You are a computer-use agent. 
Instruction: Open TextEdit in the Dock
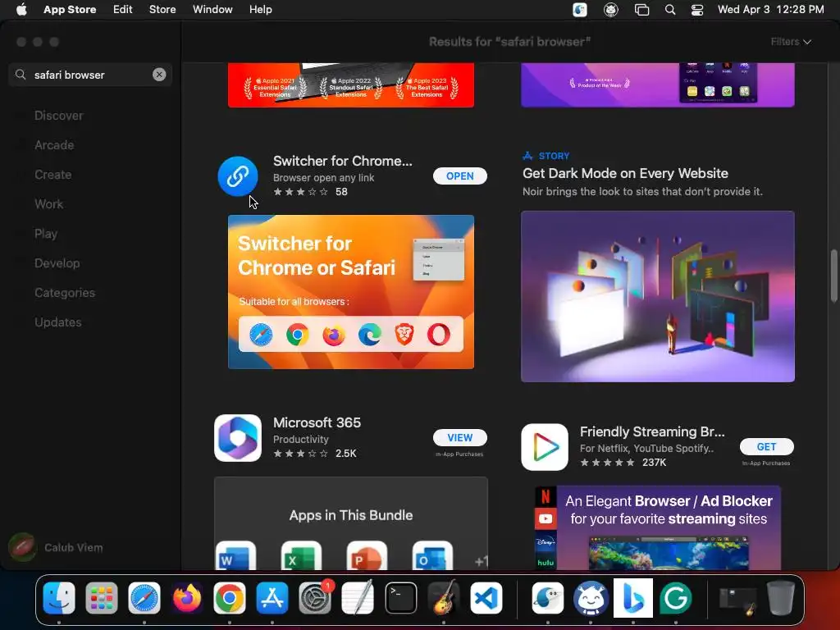pos(358,598)
